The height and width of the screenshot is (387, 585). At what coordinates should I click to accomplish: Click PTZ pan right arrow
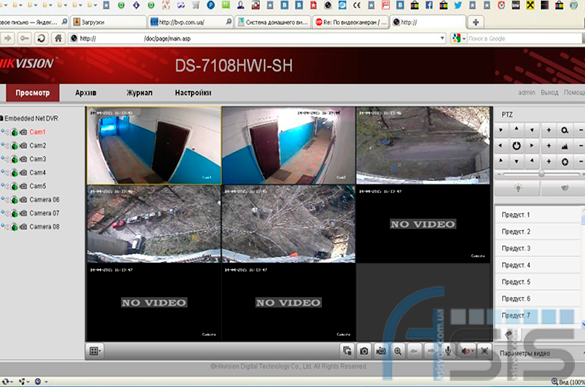532,146
